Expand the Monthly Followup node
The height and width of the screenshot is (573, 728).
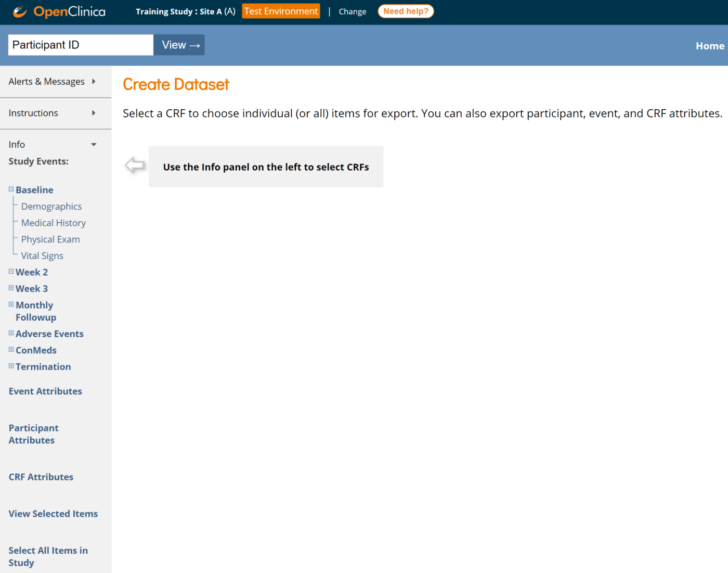pyautogui.click(x=11, y=304)
